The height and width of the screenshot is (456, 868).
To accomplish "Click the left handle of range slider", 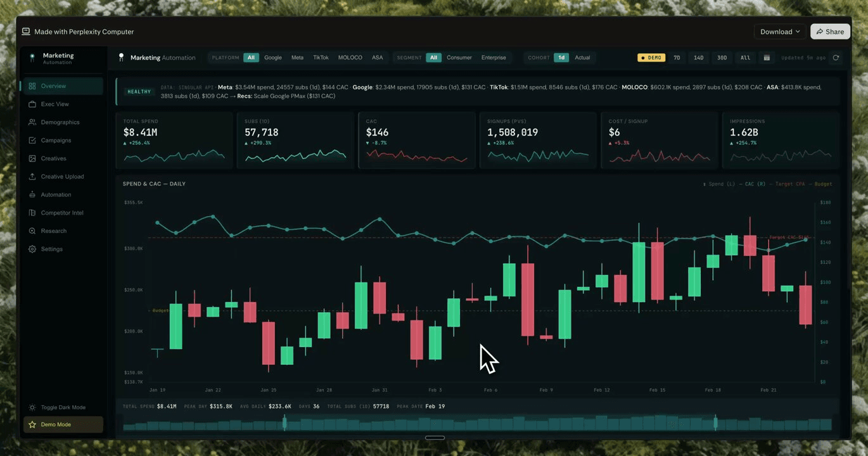I will tap(284, 422).
